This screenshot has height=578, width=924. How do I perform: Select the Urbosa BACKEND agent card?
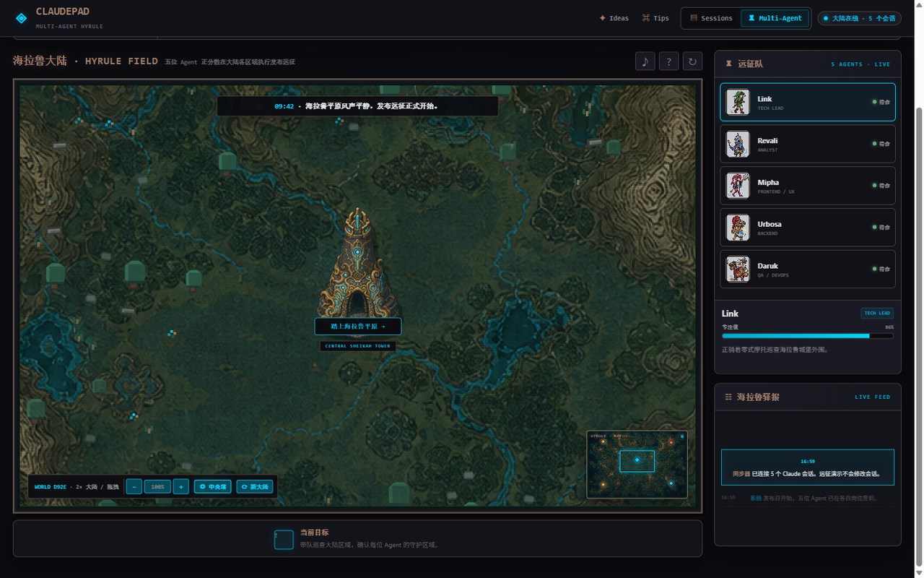point(808,228)
